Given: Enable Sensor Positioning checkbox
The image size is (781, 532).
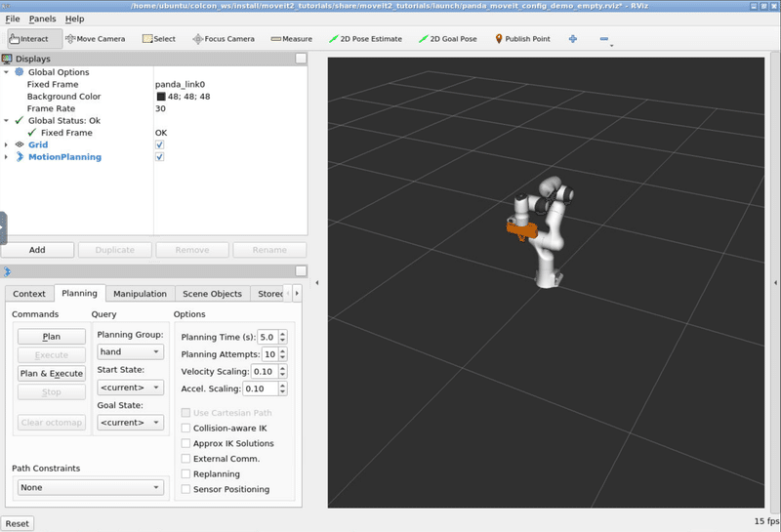Looking at the screenshot, I should 185,489.
